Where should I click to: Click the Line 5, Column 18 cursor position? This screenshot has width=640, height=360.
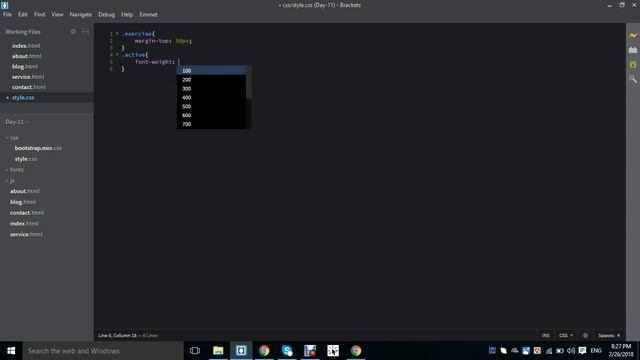pyautogui.click(x=118, y=336)
